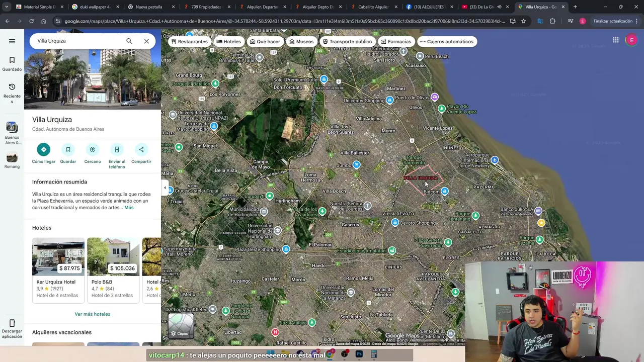The width and height of the screenshot is (644, 362).
Task: Switch to duki wallpaper browser tab
Action: point(96,7)
